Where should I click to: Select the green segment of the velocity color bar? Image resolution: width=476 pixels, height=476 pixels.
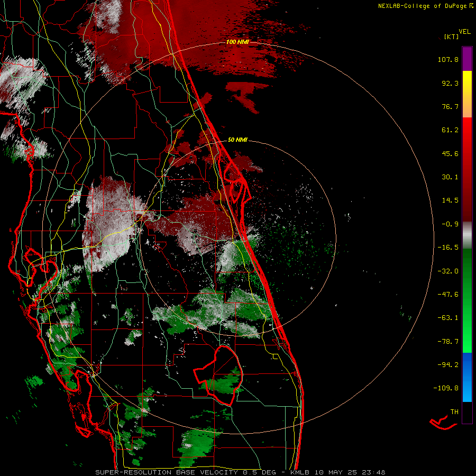tap(467, 300)
